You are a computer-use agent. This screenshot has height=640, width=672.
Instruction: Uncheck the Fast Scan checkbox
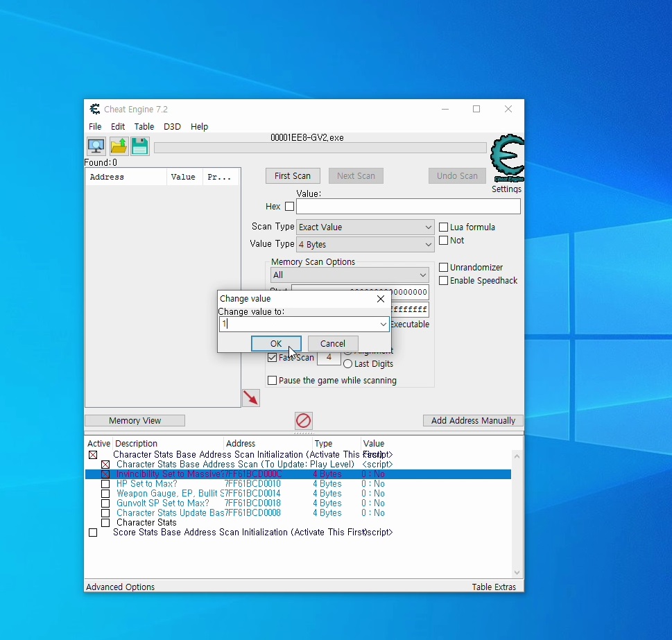tap(272, 358)
